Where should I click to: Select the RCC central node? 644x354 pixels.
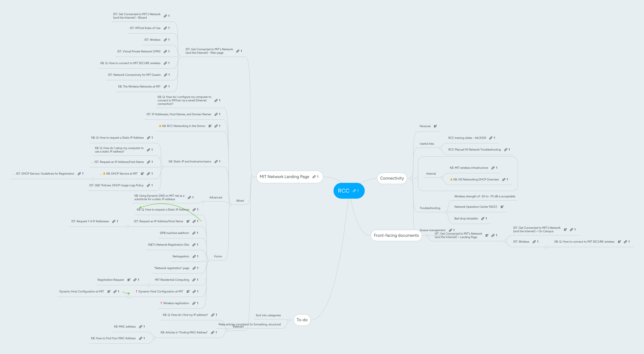(x=349, y=191)
